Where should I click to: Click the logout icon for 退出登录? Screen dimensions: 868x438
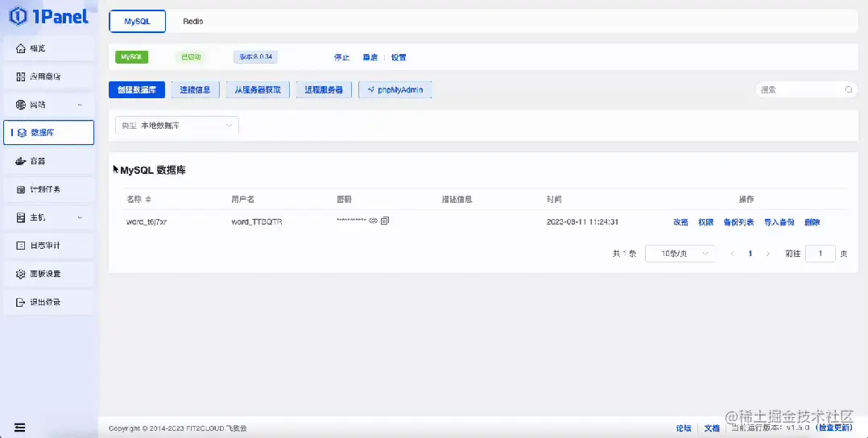point(21,303)
